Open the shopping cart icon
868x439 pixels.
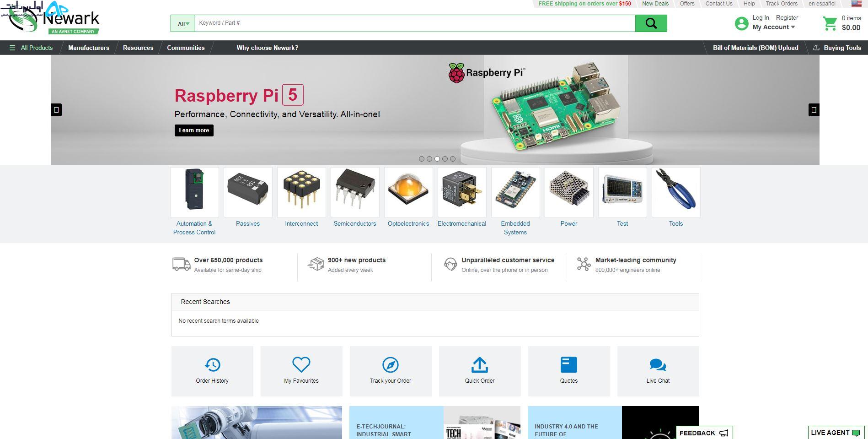(830, 23)
